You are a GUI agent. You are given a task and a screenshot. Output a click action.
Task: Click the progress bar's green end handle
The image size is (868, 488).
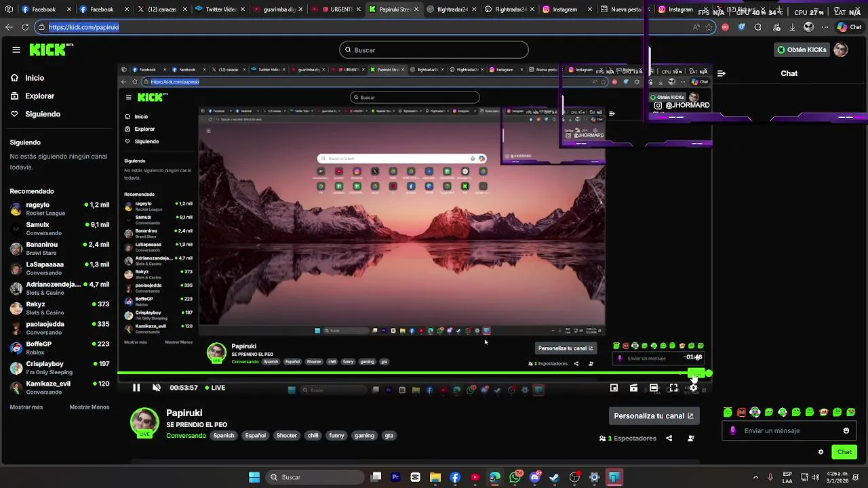coord(709,373)
